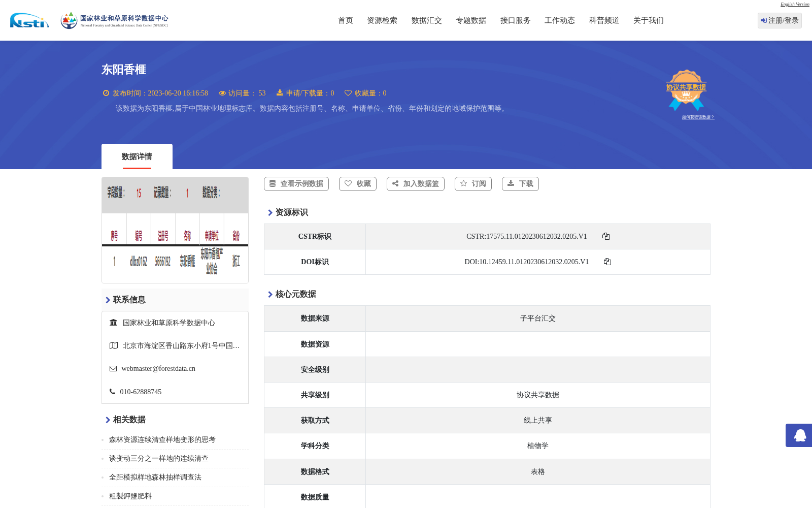Click the 协议共享数据 badge

click(x=686, y=90)
